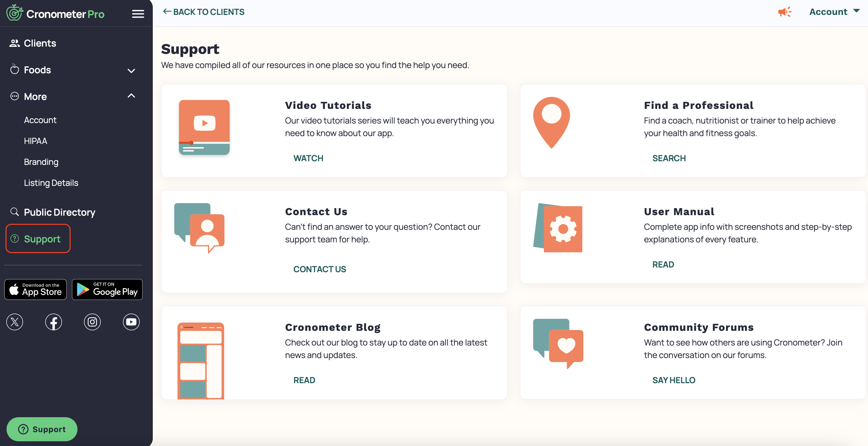
Task: Open Cronometer's YouTube channel
Action: 131,322
